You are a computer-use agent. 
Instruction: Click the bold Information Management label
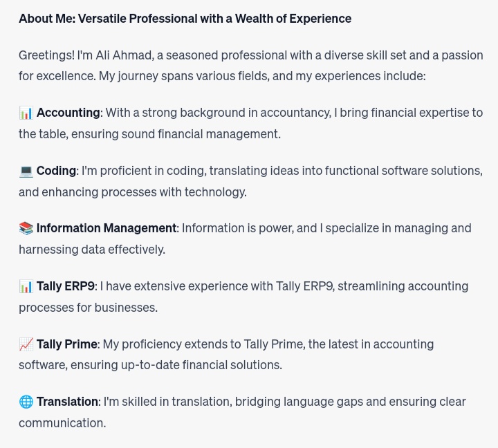(x=107, y=228)
